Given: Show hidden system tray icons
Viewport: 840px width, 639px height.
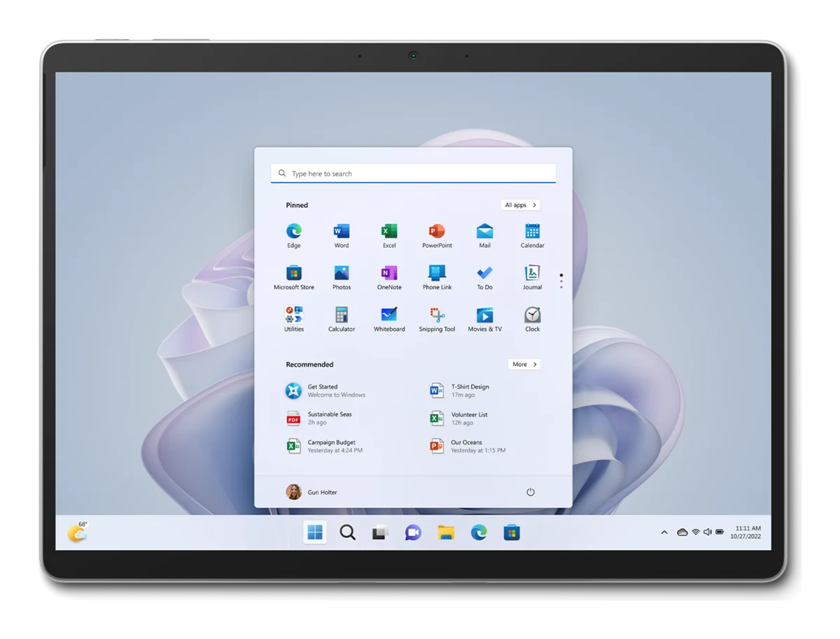Looking at the screenshot, I should click(664, 533).
